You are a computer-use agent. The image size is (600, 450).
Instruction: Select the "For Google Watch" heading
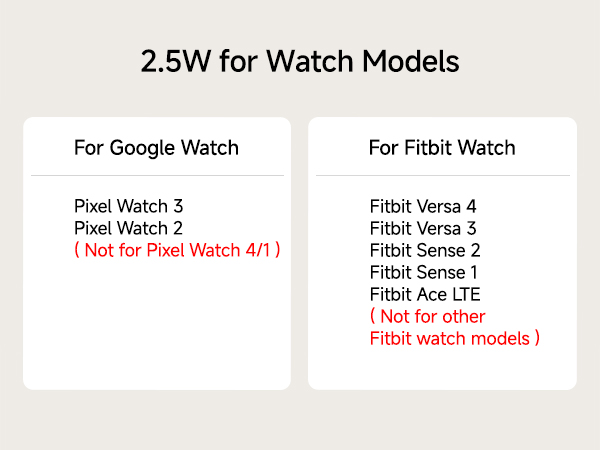(x=156, y=148)
